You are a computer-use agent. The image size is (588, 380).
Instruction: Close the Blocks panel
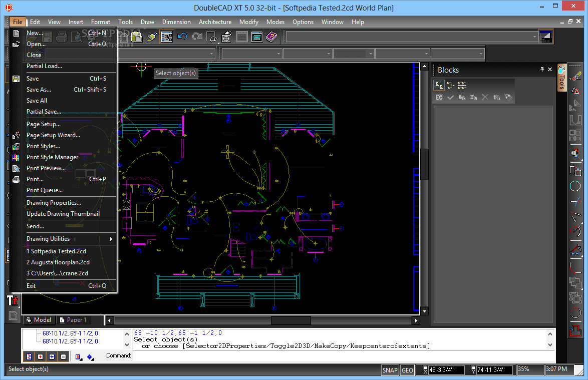[x=550, y=69]
